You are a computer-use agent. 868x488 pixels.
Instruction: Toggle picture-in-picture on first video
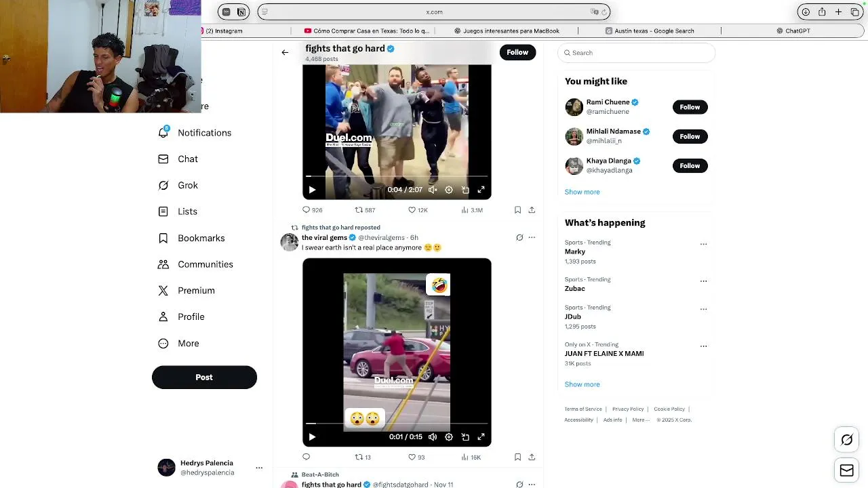[465, 190]
